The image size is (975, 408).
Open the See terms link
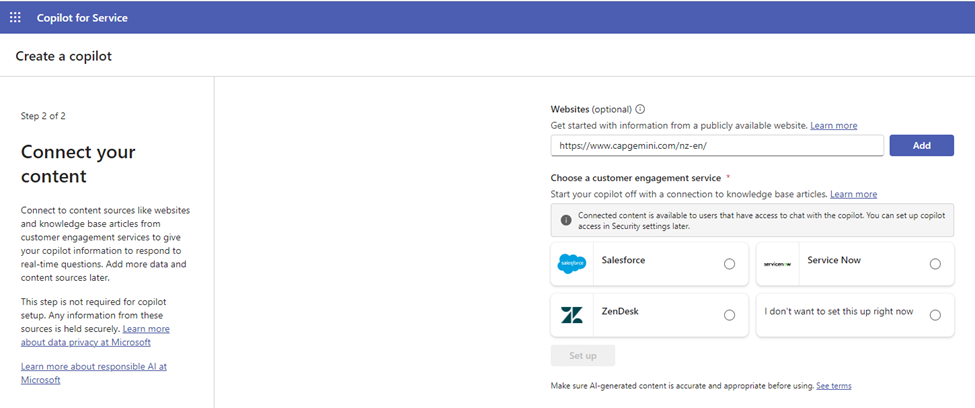(834, 386)
